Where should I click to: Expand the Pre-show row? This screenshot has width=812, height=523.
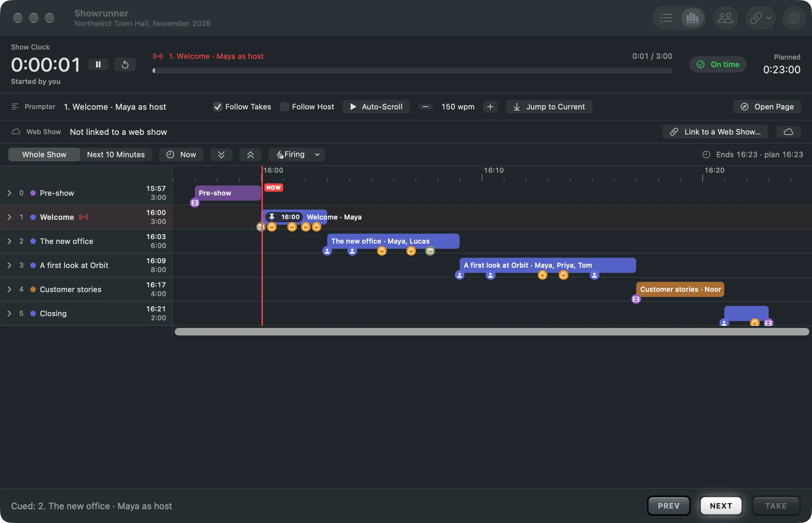pyautogui.click(x=9, y=193)
